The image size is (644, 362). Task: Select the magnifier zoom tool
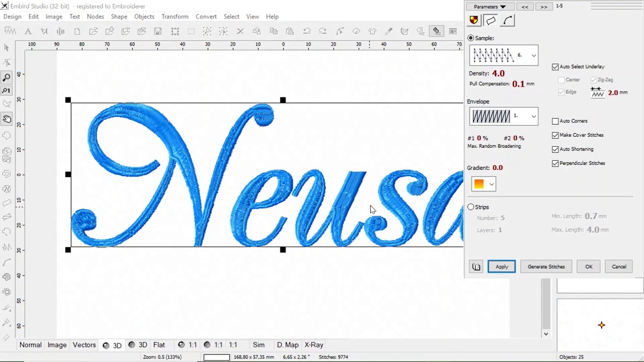pos(7,77)
